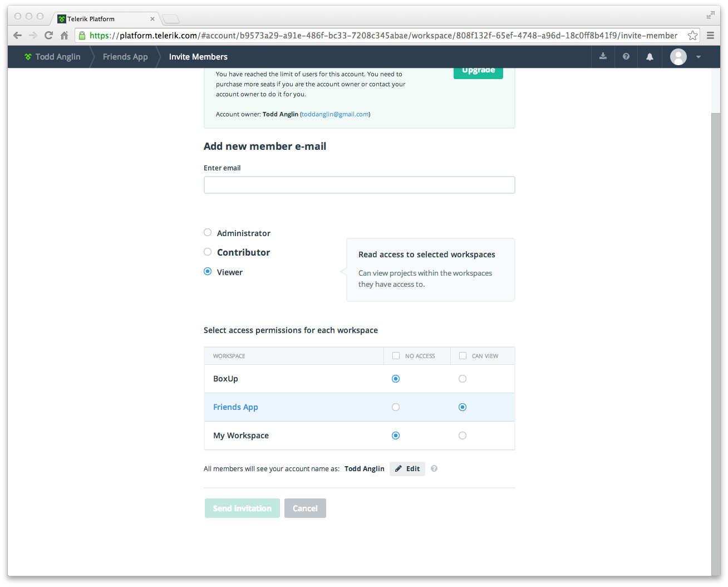Go to Friends App breadcrumb

point(125,57)
